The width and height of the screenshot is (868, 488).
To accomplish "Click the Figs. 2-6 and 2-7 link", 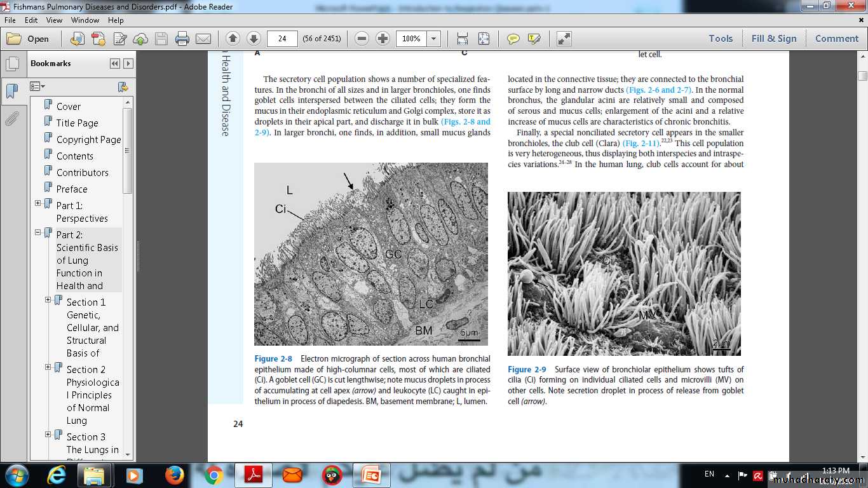I will [659, 90].
